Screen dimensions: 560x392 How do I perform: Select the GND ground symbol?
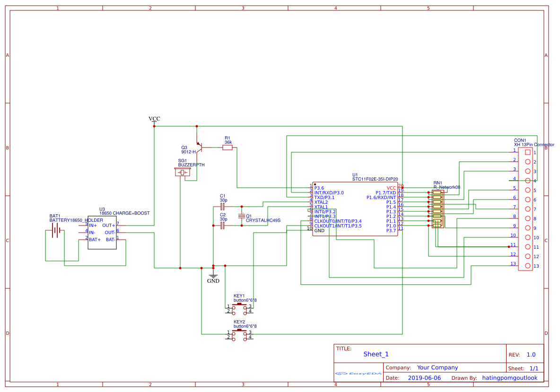pos(214,275)
